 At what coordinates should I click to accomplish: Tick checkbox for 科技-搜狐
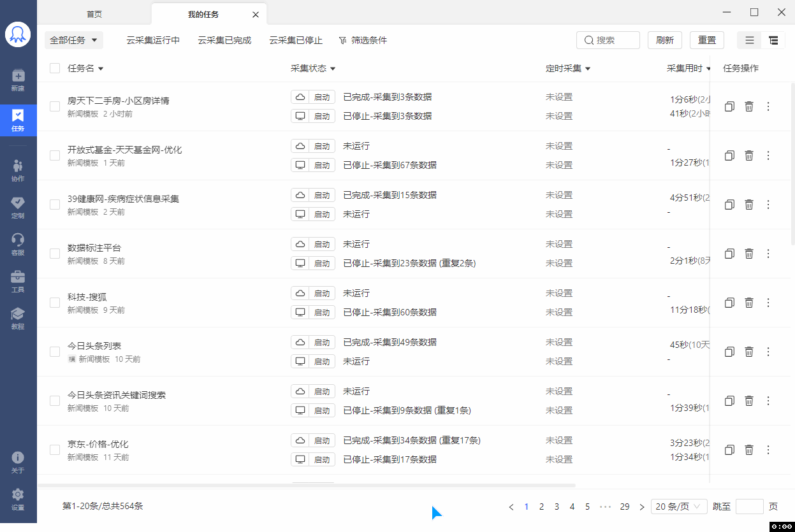55,303
